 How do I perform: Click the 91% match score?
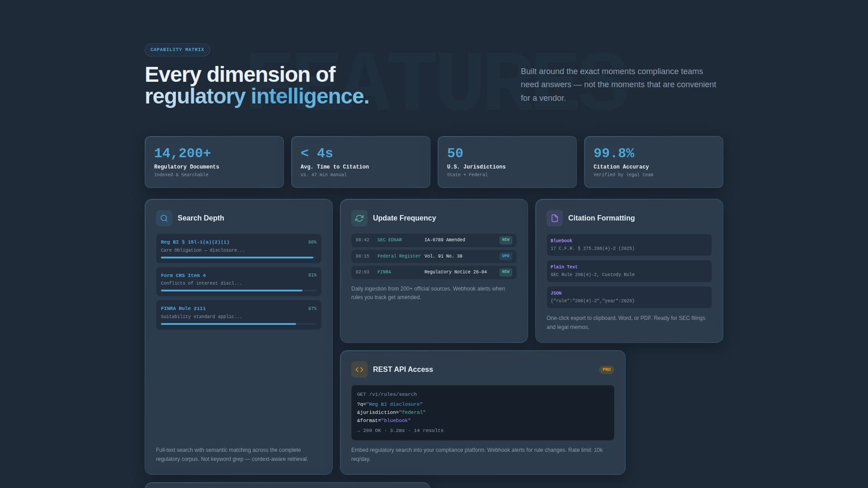tap(312, 275)
